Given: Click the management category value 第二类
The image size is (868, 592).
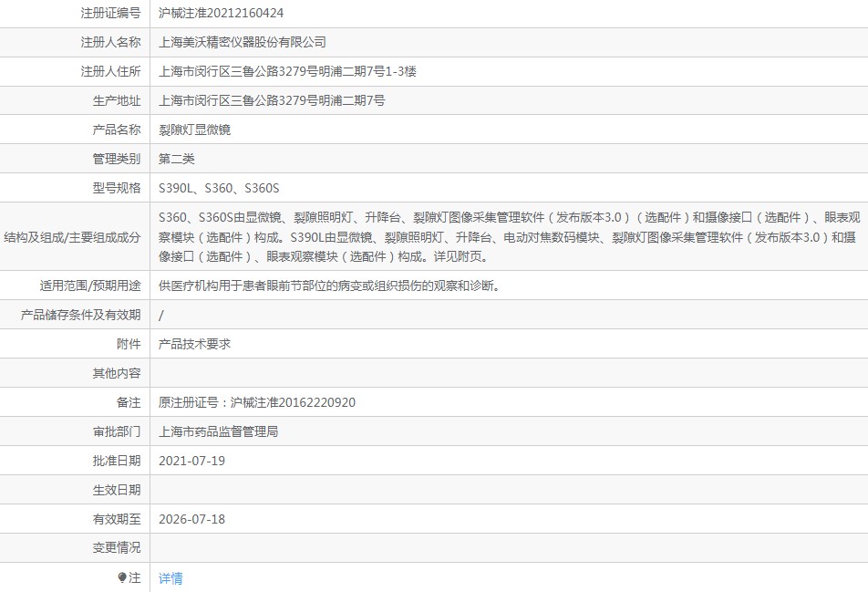Looking at the screenshot, I should point(177,159).
